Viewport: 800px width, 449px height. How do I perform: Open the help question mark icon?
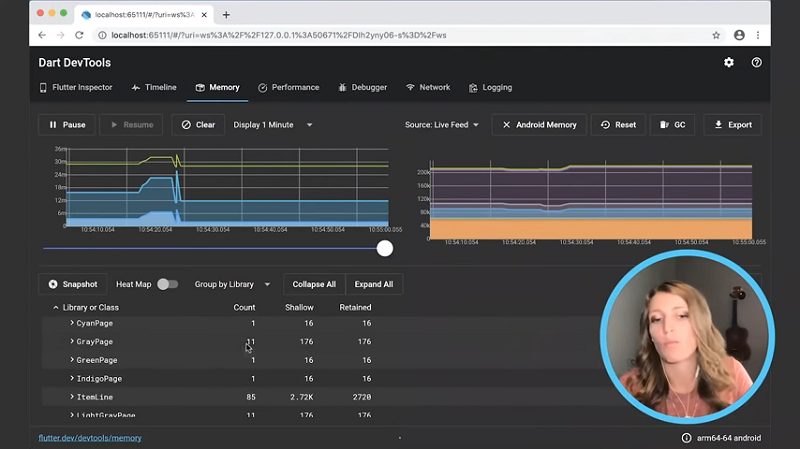point(756,62)
